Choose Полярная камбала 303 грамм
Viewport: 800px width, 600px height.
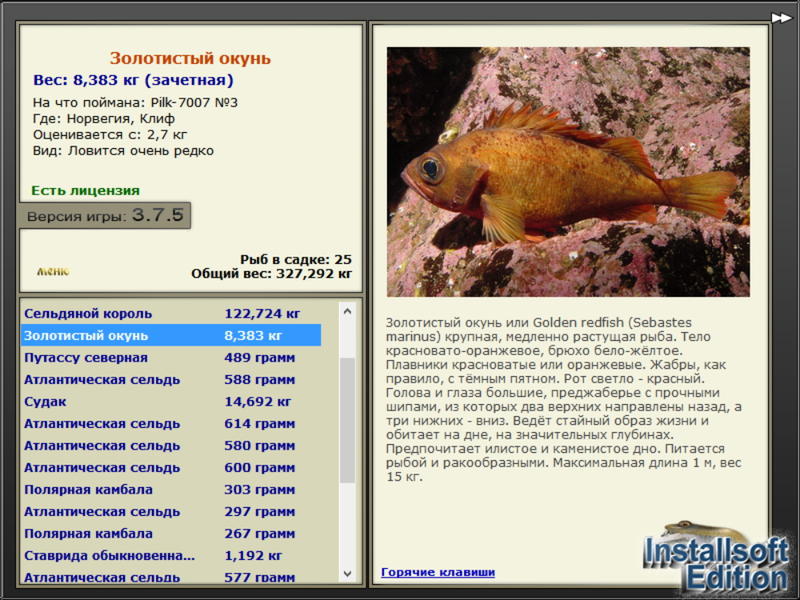(x=171, y=489)
